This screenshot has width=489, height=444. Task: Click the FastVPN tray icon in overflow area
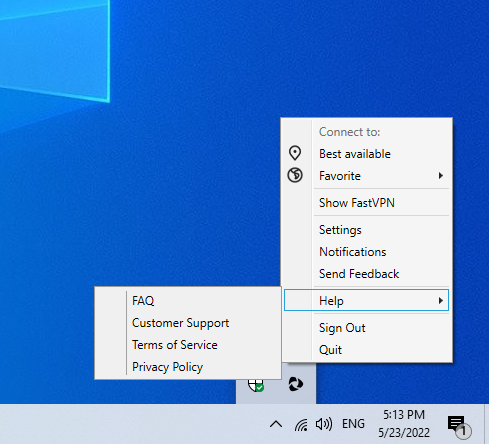pos(295,384)
